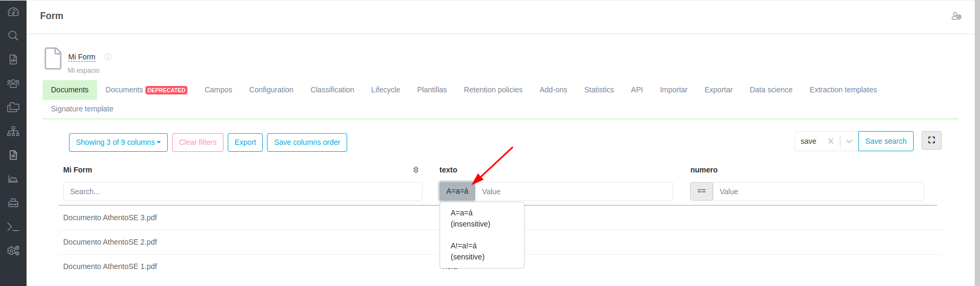Toggle fullscreen view of the table

[931, 140]
